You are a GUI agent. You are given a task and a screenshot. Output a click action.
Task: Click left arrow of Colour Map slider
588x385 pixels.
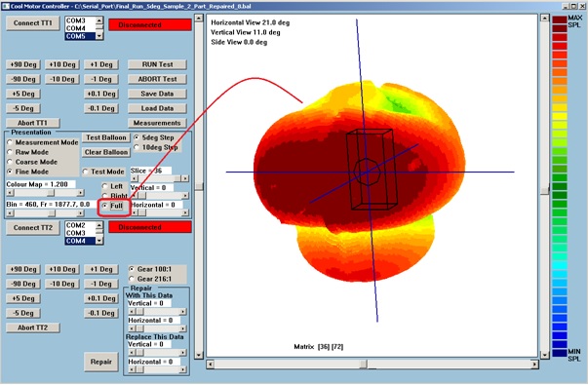coord(11,193)
